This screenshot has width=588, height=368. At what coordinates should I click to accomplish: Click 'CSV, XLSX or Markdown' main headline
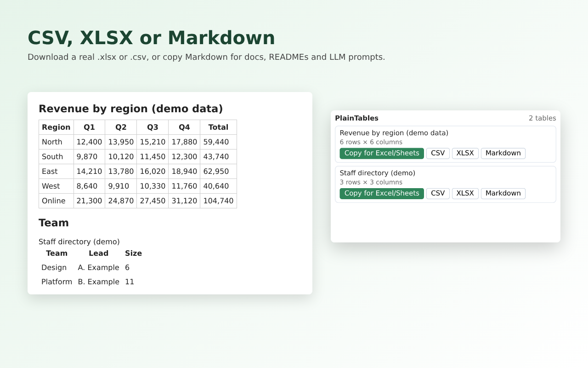[151, 38]
